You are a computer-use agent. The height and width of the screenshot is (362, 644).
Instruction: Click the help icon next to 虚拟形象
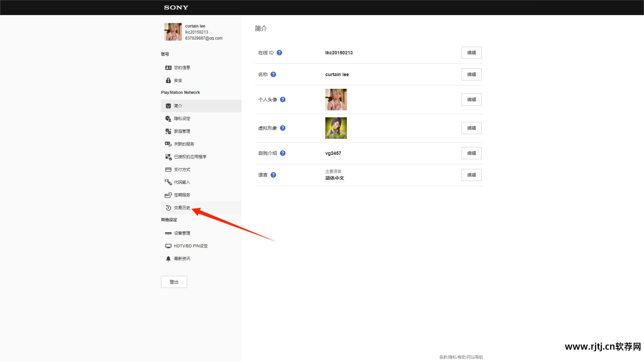point(283,128)
